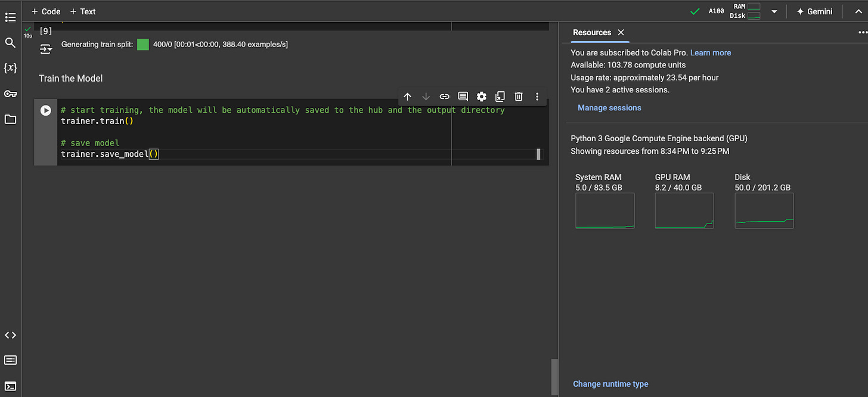Close the Resources tab
Viewport: 868px width, 397px height.
pyautogui.click(x=621, y=32)
